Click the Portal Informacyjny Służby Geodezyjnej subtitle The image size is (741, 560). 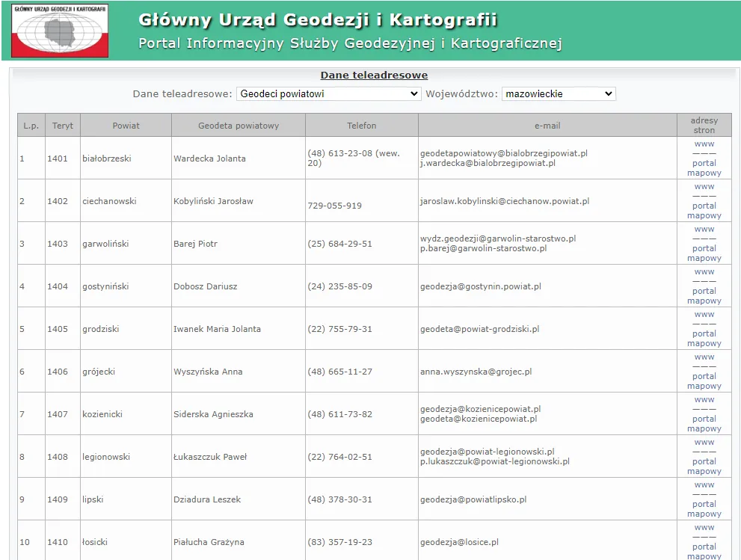pyautogui.click(x=350, y=43)
